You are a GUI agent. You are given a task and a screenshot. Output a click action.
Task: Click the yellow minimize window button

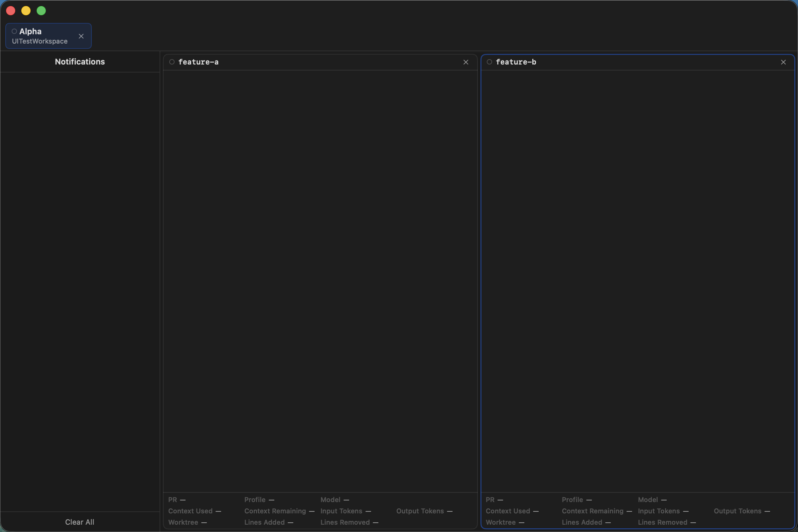[26, 11]
